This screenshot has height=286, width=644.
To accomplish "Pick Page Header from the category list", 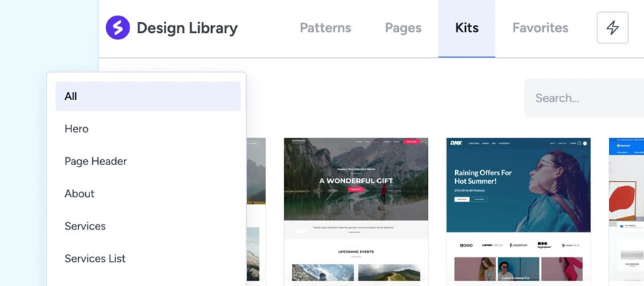I will coord(95,161).
